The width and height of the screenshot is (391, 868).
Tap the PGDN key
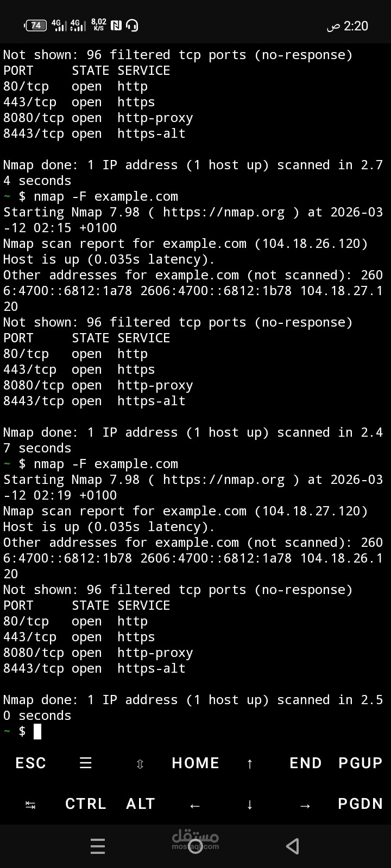[x=361, y=803]
